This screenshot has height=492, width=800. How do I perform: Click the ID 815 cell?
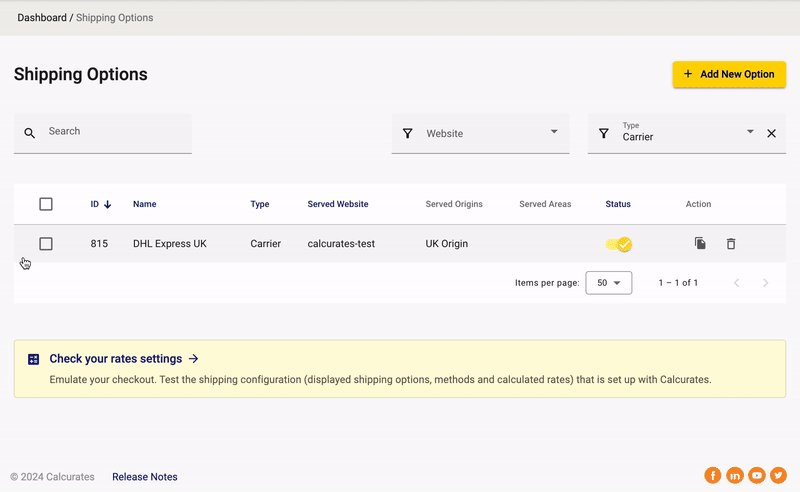99,244
